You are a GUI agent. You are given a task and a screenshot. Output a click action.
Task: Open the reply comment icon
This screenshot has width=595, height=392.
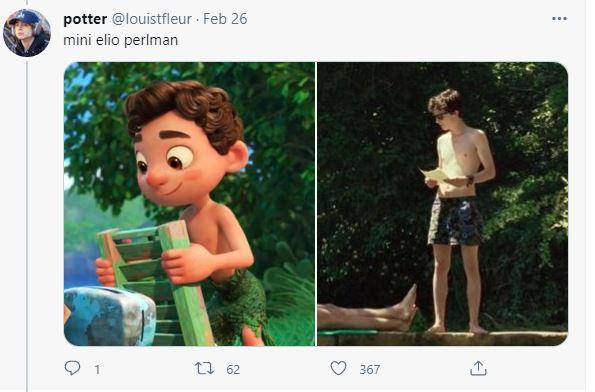pos(72,368)
